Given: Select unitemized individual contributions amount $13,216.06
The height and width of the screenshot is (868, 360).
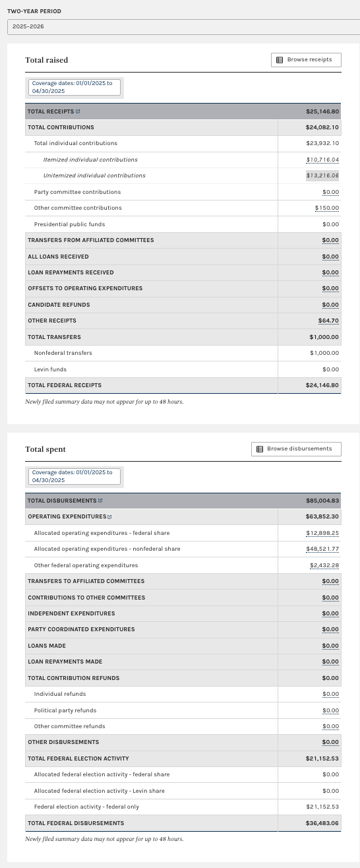Looking at the screenshot, I should pos(323,175).
